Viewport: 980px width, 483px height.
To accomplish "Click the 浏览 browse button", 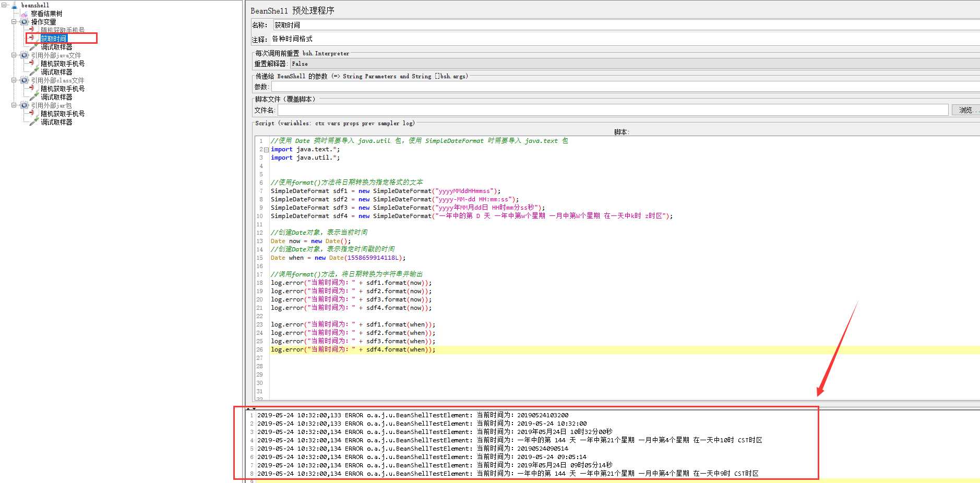I will click(x=966, y=110).
